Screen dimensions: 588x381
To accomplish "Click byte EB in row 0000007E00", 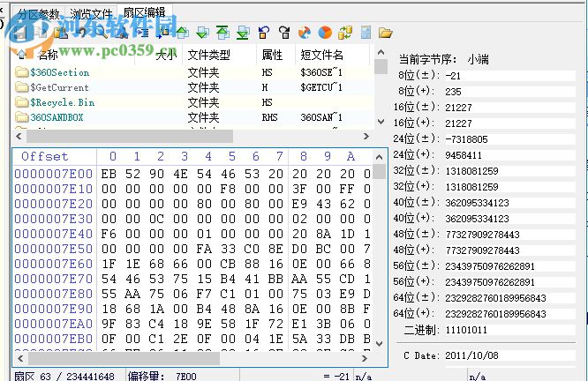I will [x=109, y=174].
